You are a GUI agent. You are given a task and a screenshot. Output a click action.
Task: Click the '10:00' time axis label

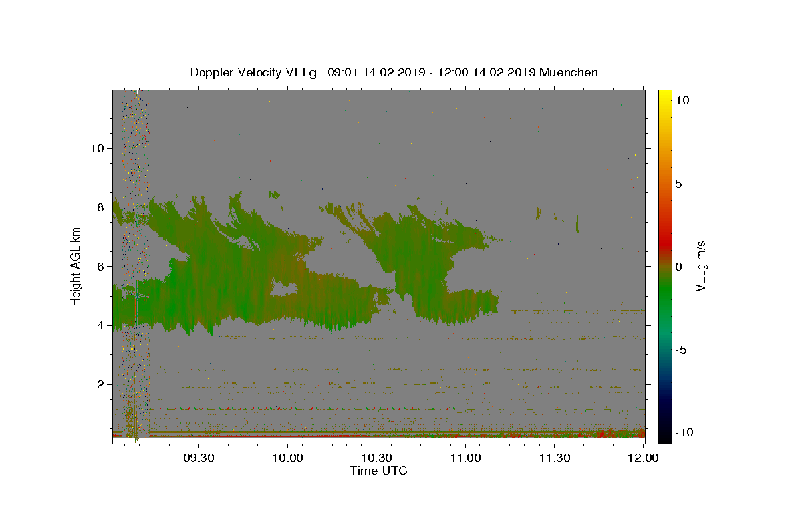click(287, 458)
